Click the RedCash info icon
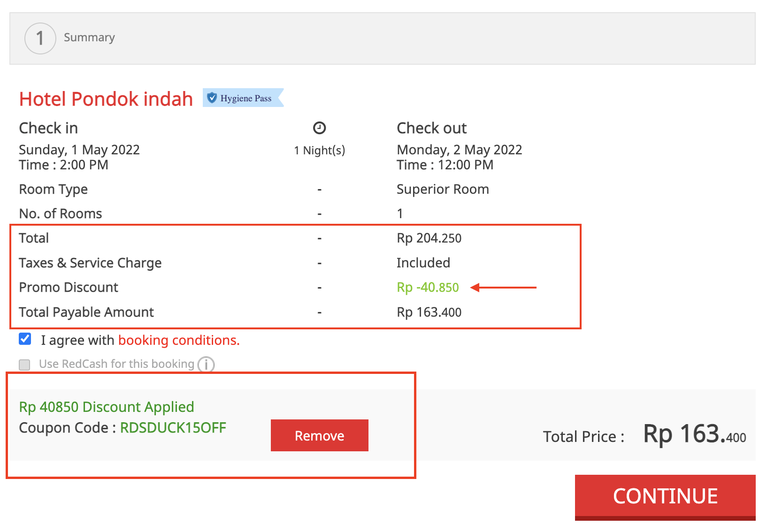This screenshot has width=767, height=532. (x=206, y=365)
